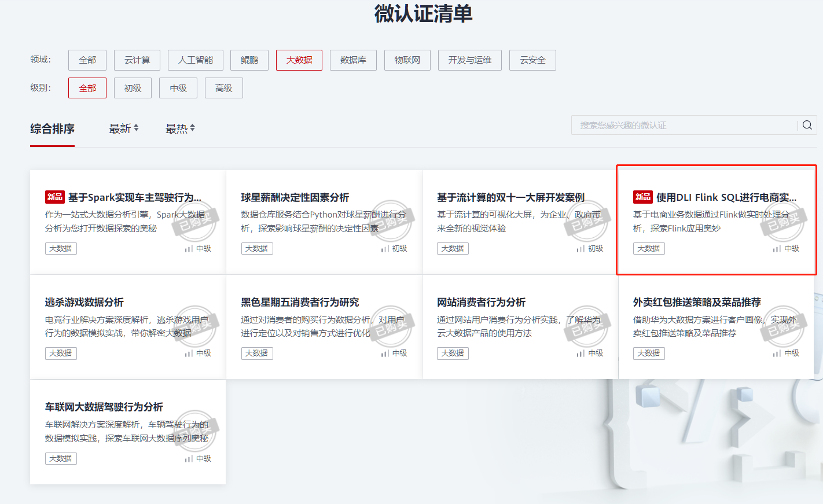Click 中级 level text on 外卖红包推送策略 card

click(x=792, y=354)
